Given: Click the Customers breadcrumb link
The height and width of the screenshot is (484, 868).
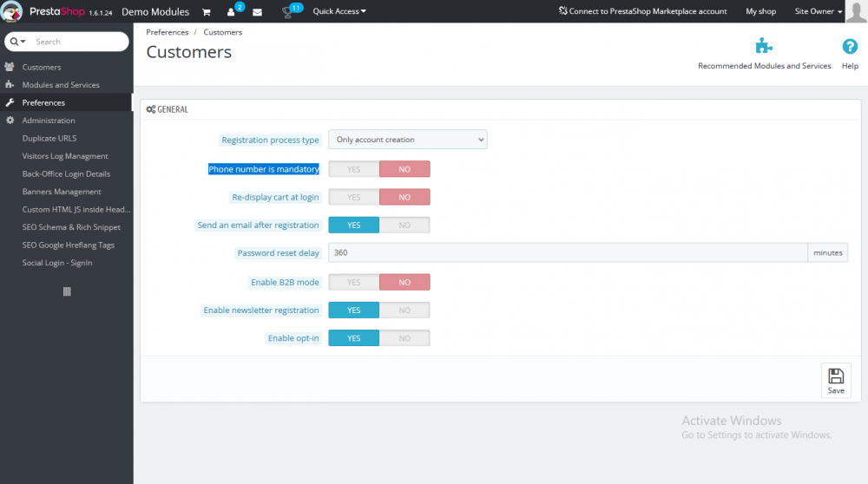Looking at the screenshot, I should (222, 32).
